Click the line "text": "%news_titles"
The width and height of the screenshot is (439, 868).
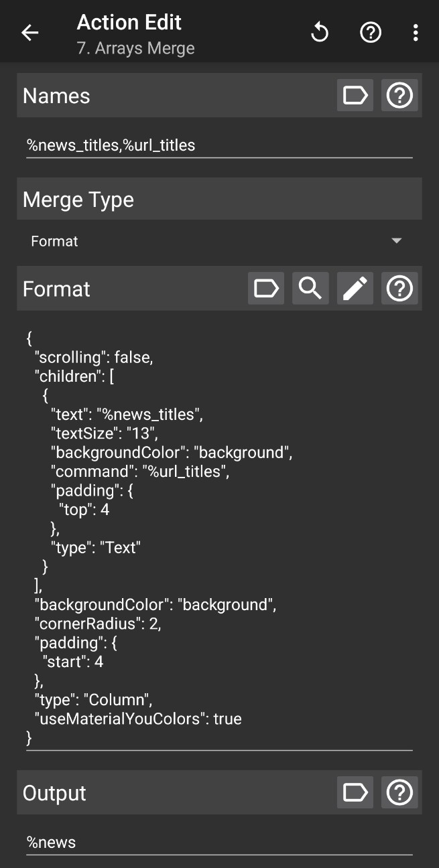[x=127, y=415]
